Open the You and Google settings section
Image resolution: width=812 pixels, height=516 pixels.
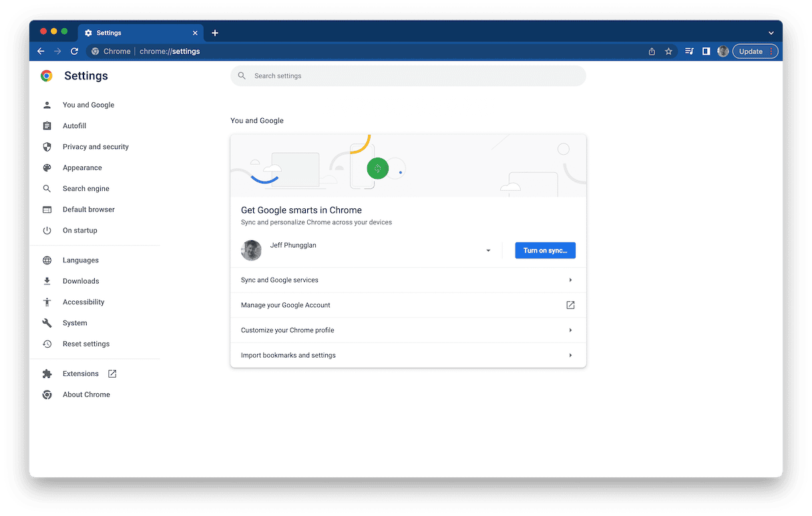click(88, 105)
